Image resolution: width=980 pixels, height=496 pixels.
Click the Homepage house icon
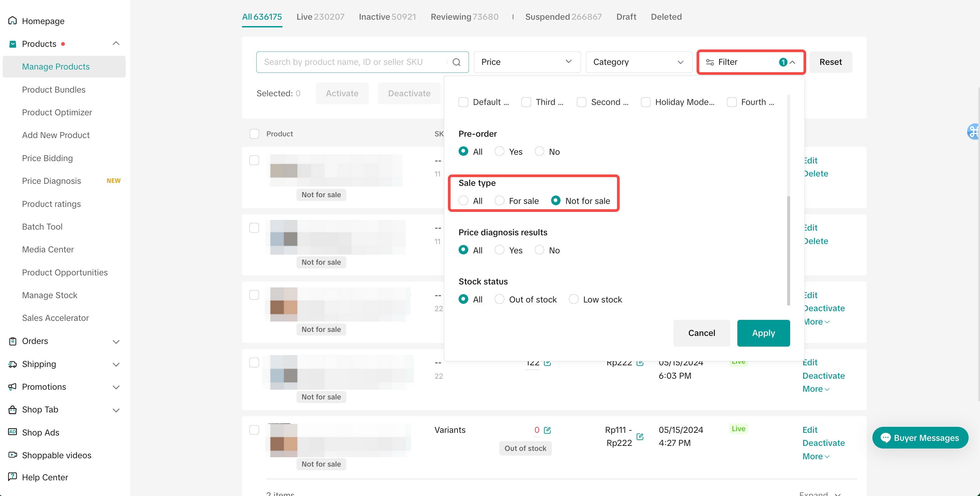(x=13, y=20)
